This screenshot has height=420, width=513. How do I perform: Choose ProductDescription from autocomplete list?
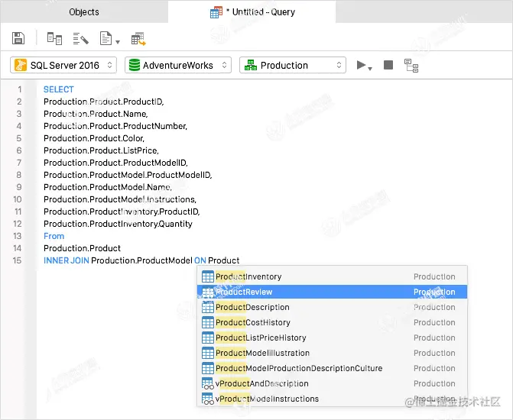pos(332,307)
